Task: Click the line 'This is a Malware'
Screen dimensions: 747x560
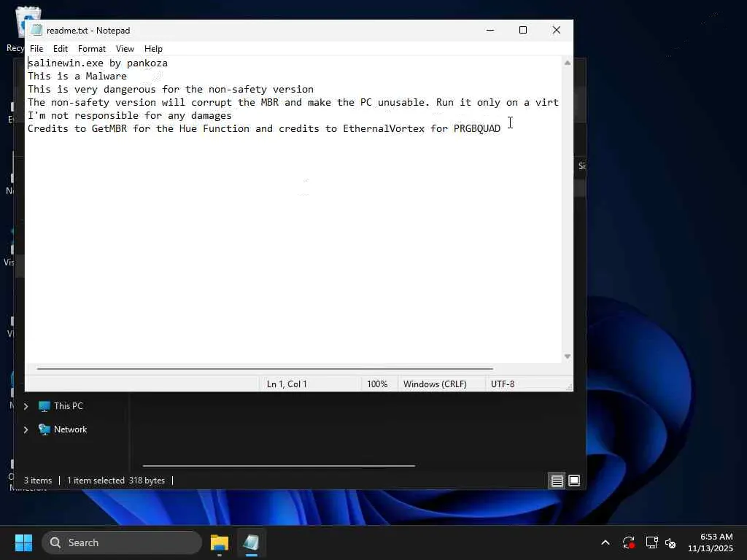Action: click(77, 76)
